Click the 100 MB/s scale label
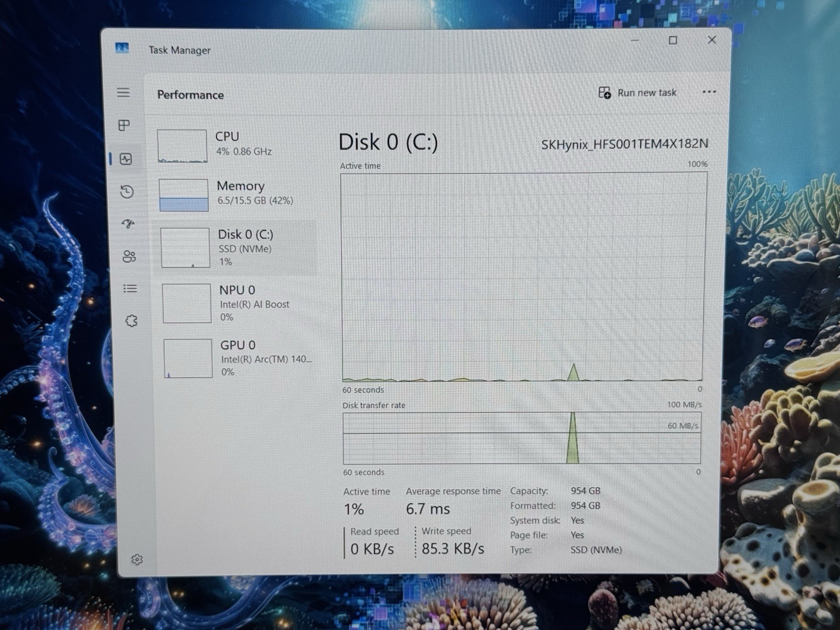Viewport: 840px width, 630px height. [x=684, y=405]
